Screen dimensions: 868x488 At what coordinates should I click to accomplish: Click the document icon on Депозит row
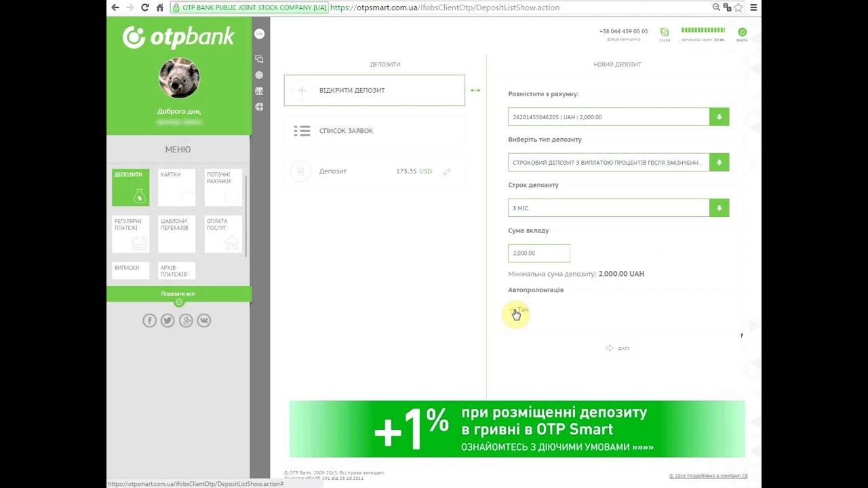[x=301, y=171]
